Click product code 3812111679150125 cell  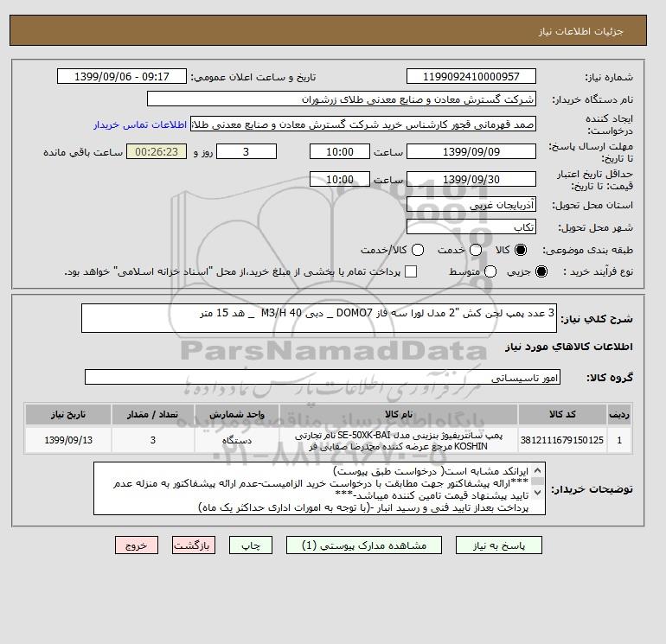[562, 440]
